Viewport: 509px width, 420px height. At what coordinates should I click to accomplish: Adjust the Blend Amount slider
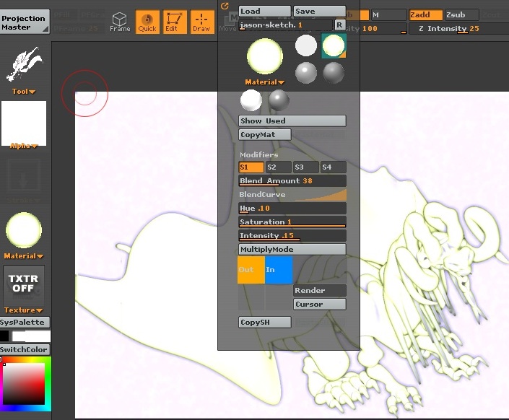292,181
